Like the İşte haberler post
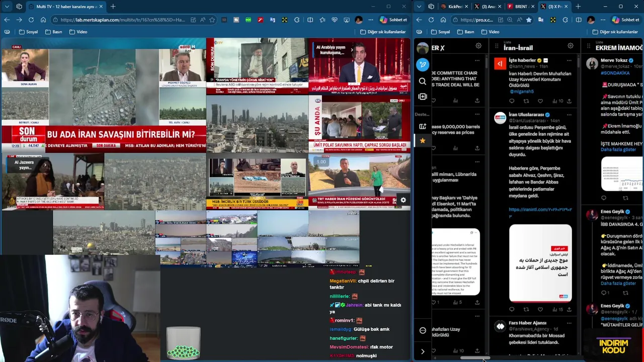Screen dimensions: 644x362 point(540,101)
